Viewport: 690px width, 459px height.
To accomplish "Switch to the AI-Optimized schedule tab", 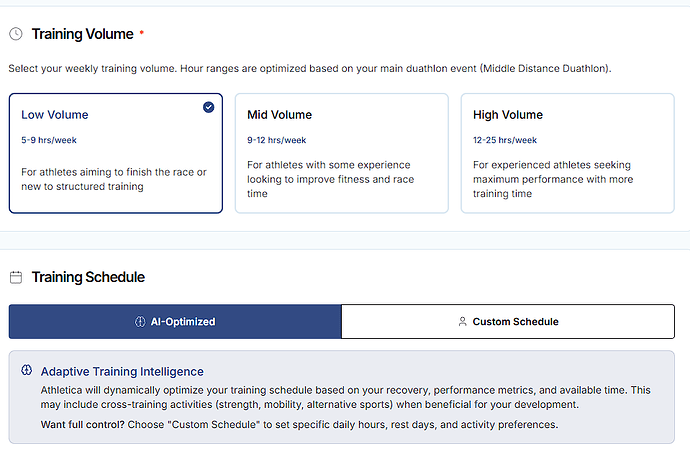I will click(175, 322).
